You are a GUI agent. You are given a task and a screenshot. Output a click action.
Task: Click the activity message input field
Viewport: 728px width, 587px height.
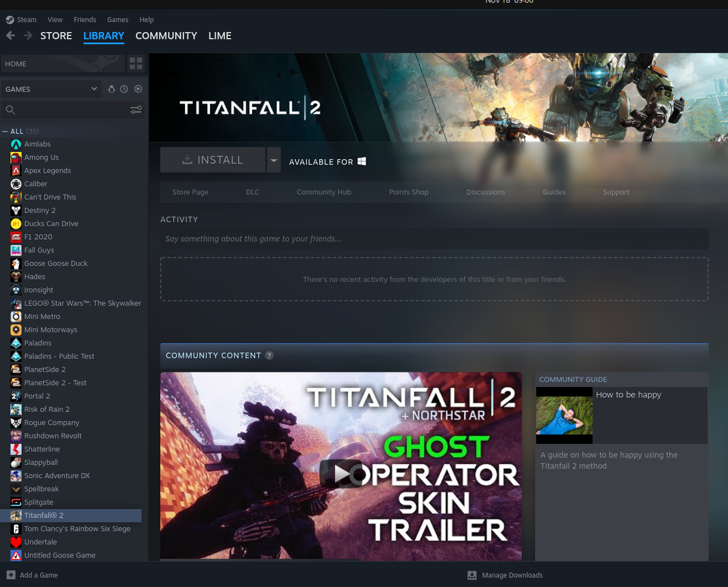coord(434,239)
